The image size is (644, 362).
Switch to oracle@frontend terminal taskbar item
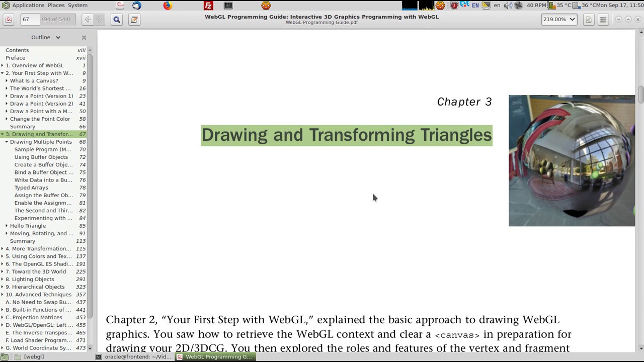[x=134, y=356]
